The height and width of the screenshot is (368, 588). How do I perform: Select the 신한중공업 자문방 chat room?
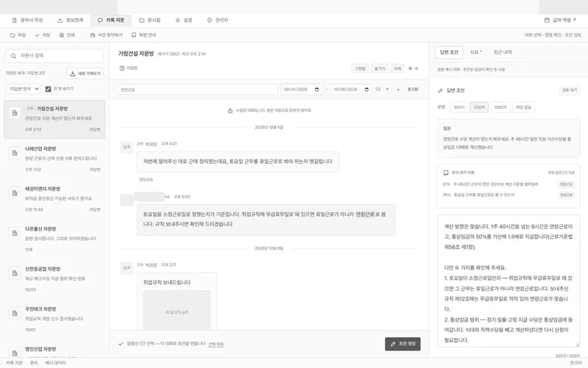[54, 280]
